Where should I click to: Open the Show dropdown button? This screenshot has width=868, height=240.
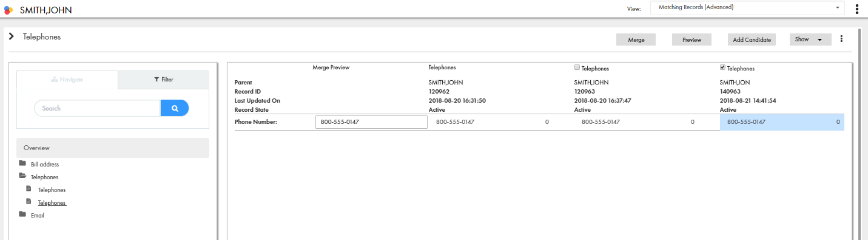810,39
